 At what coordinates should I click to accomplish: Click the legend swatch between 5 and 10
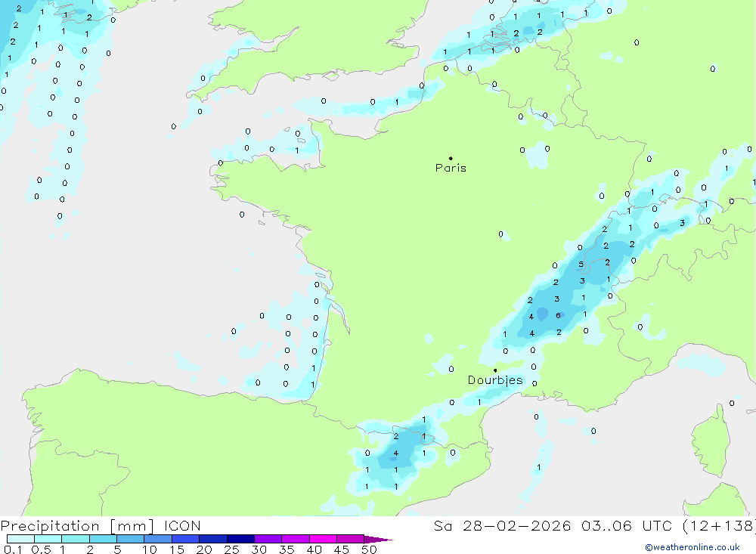pyautogui.click(x=130, y=539)
